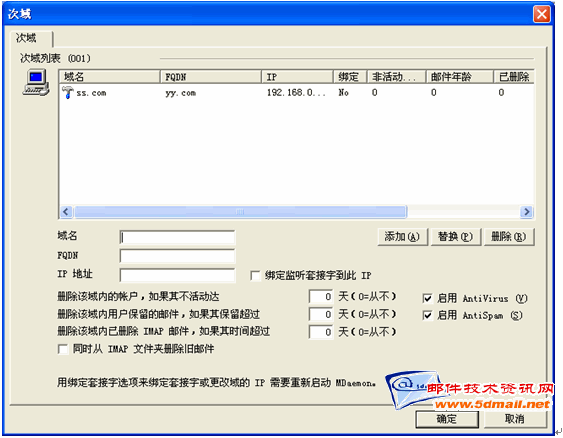The image size is (563, 438).
Task: Click the computer icon beside the domain list
Action: 36,83
